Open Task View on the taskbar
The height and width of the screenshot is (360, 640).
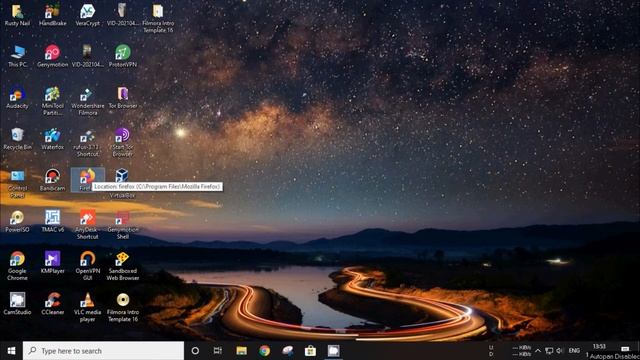click(x=218, y=351)
